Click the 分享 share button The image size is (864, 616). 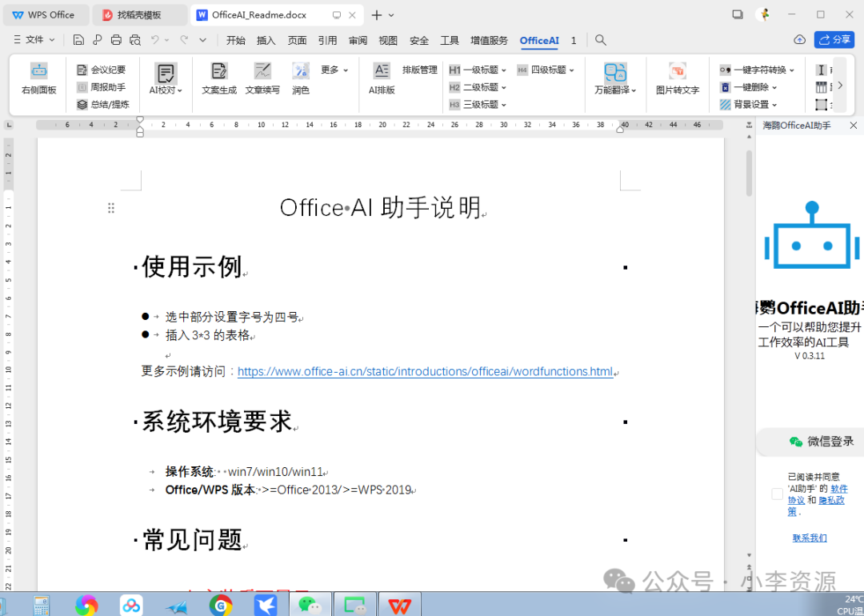(834, 40)
